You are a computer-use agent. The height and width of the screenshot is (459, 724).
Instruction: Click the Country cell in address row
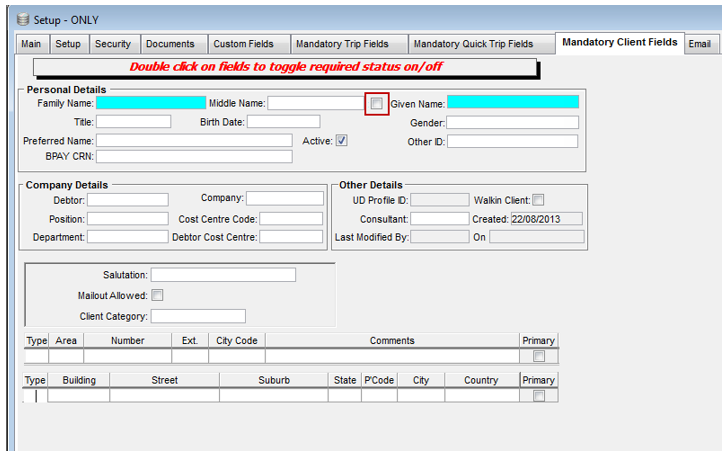pyautogui.click(x=482, y=396)
